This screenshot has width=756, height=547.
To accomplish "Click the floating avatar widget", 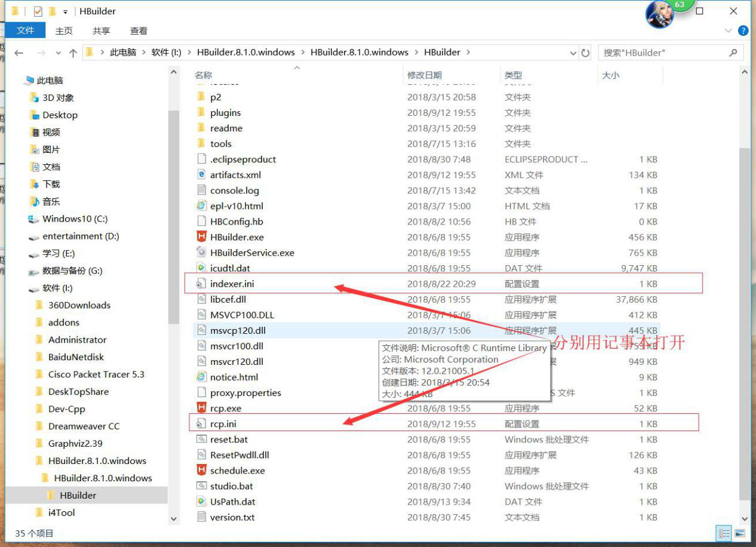I will pos(660,13).
